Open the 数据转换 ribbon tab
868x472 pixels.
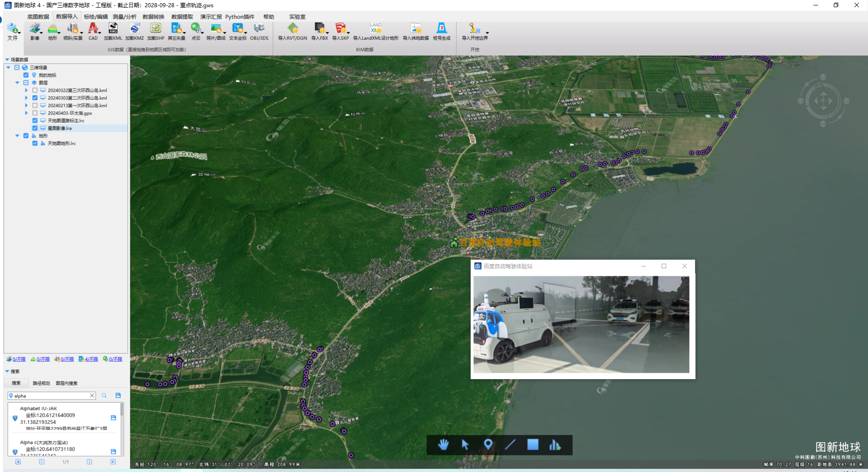point(154,17)
